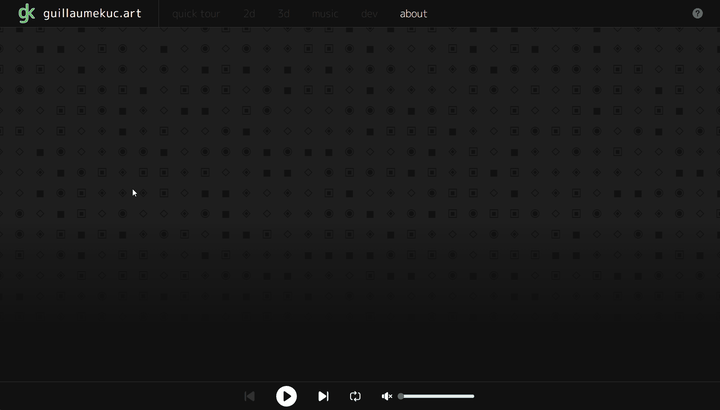Open help via question mark icon
This screenshot has height=410, width=720.
697,13
